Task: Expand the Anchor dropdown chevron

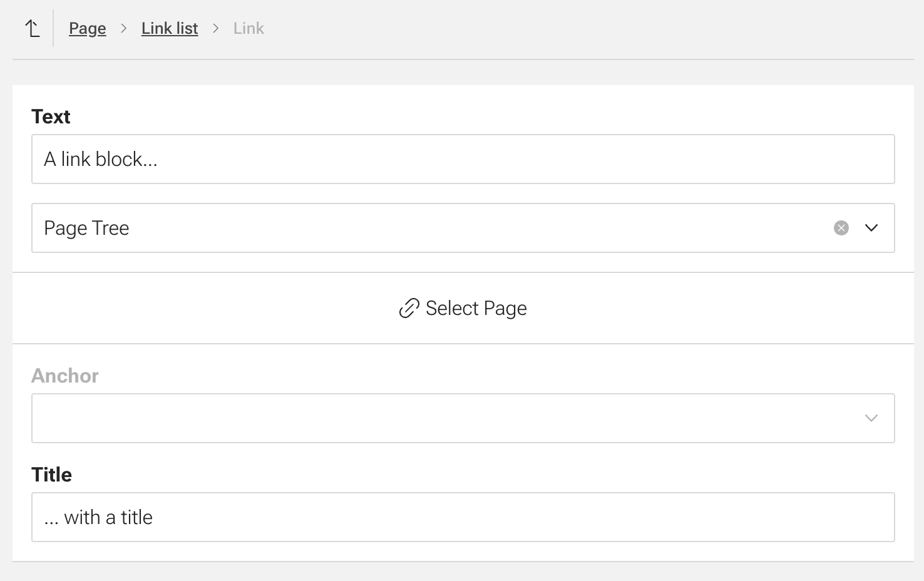Action: point(871,418)
